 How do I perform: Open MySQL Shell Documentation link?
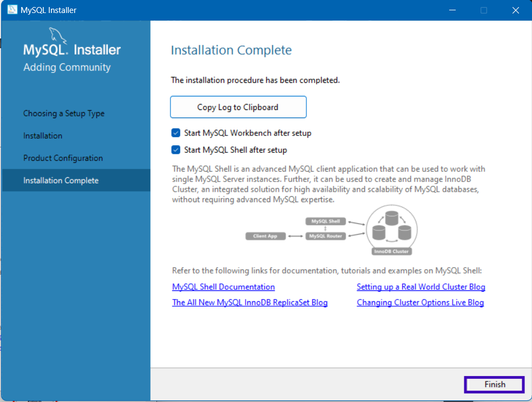click(224, 287)
